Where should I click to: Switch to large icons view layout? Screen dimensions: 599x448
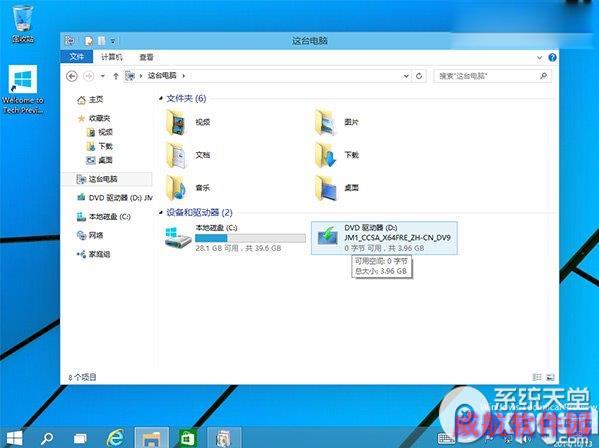[x=550, y=377]
